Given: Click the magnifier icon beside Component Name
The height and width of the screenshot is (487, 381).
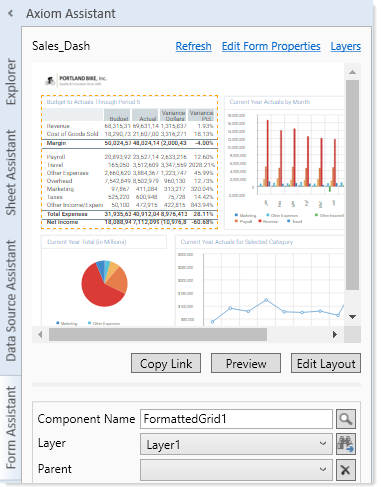Looking at the screenshot, I should pyautogui.click(x=346, y=419).
